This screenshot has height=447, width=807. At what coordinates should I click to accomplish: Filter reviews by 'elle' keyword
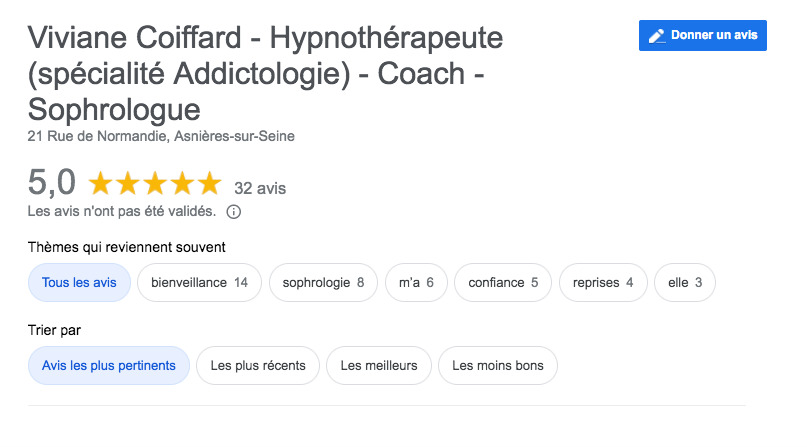tap(685, 283)
